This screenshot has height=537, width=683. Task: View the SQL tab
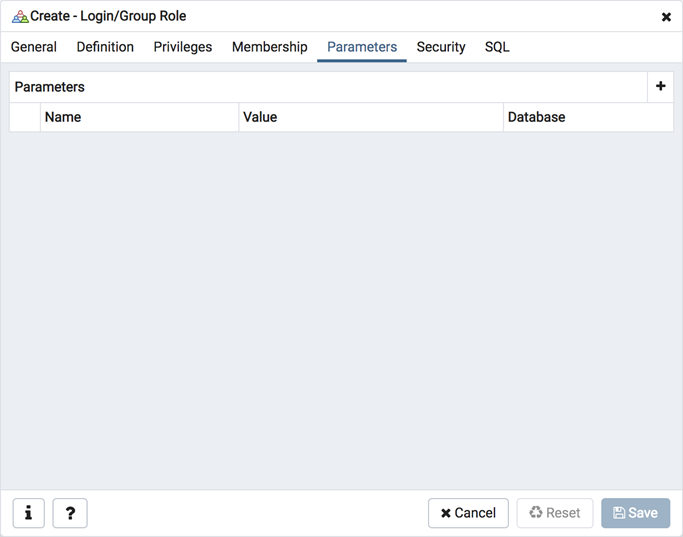(x=497, y=47)
